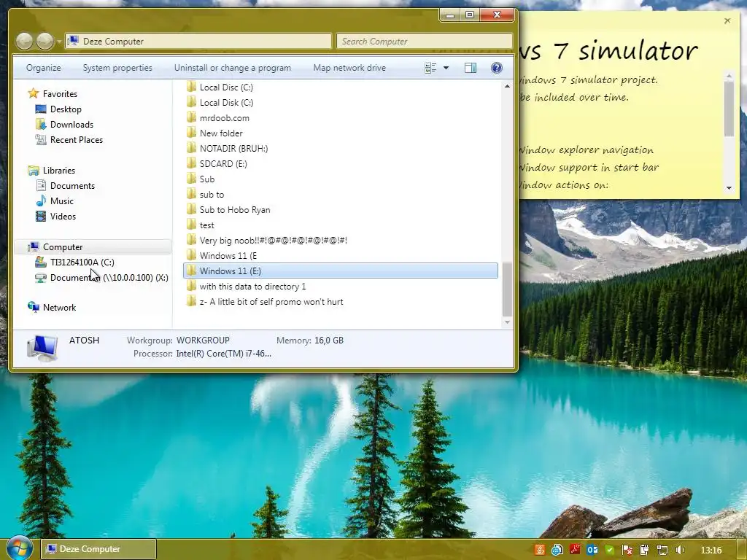Expand the view options dropdown arrow
747x560 pixels.
click(446, 68)
